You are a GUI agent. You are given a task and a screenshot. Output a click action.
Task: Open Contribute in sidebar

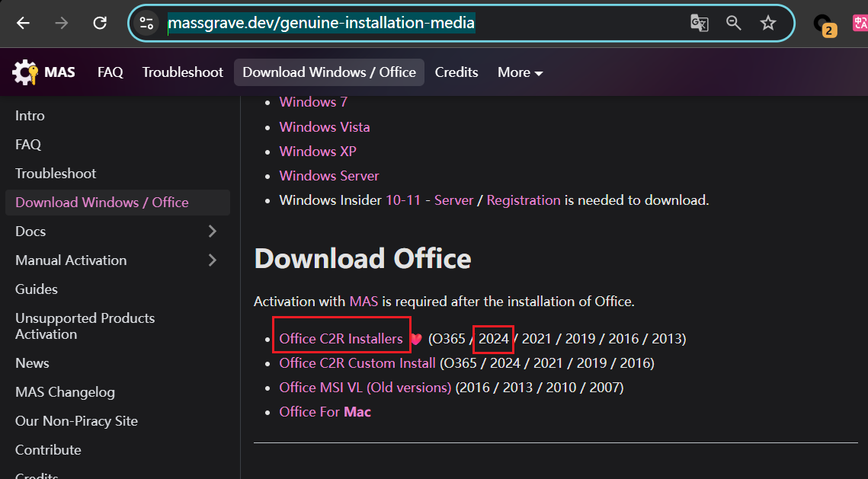pyautogui.click(x=48, y=450)
